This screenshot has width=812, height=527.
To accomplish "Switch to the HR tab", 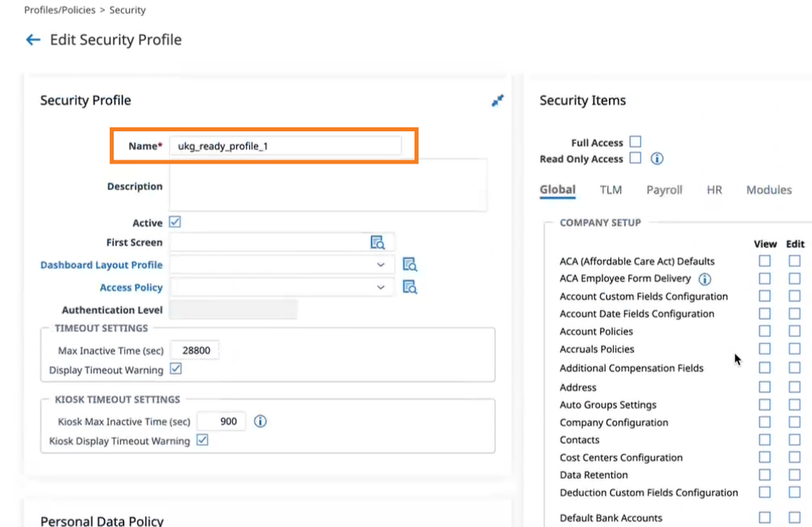I will [x=714, y=190].
